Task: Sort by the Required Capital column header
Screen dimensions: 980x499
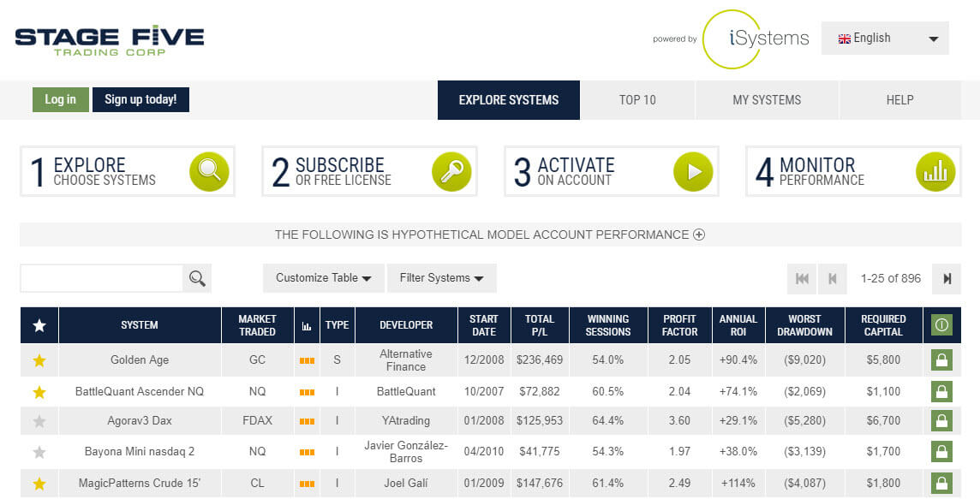Action: tap(883, 325)
